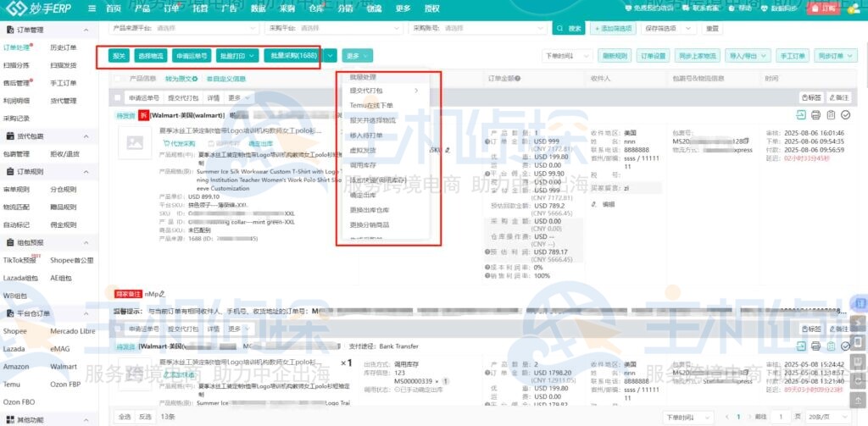
Task: Open the 首页 top navigation tab
Action: tap(113, 8)
